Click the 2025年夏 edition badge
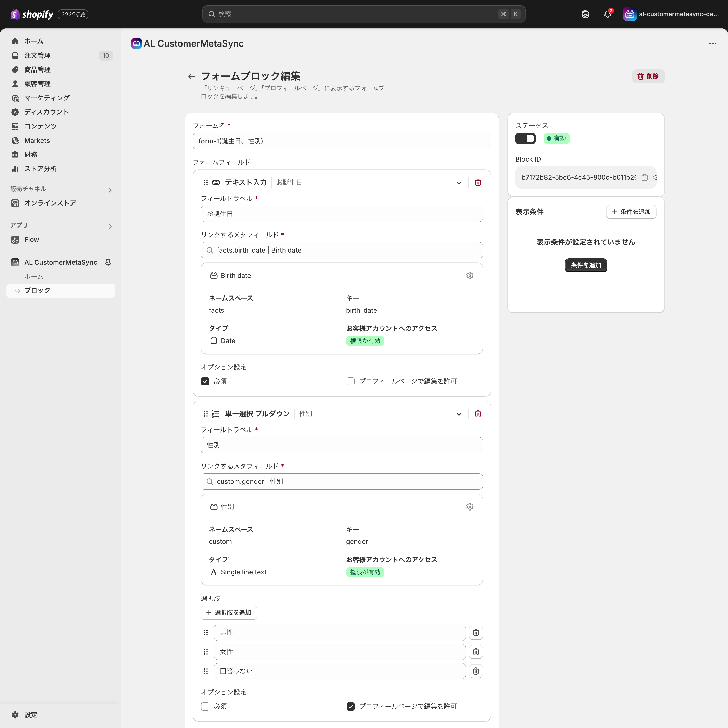 (x=73, y=14)
